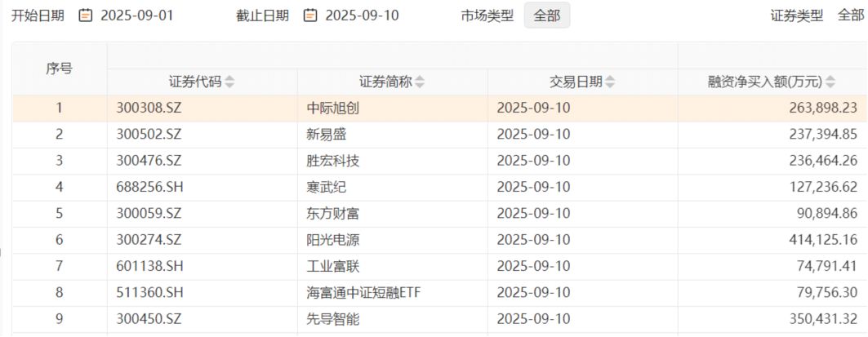The image size is (868, 337).
Task: Edit the end date 2025-09-10 field
Action: coord(362,16)
